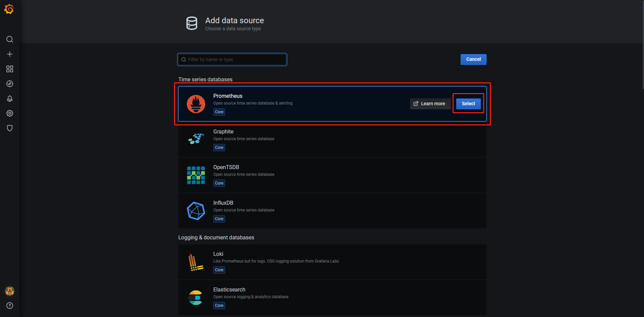
Task: Click the Prometheus flame logo
Action: coord(196,104)
